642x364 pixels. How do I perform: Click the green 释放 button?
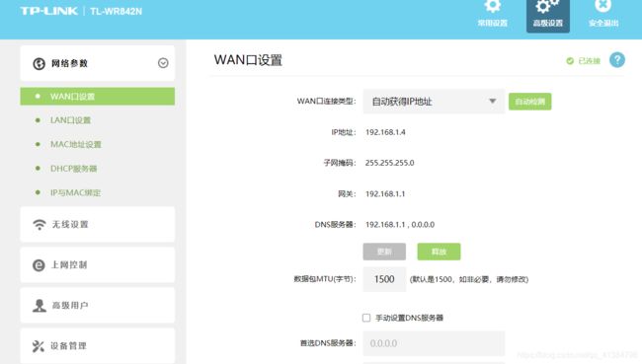coord(439,252)
